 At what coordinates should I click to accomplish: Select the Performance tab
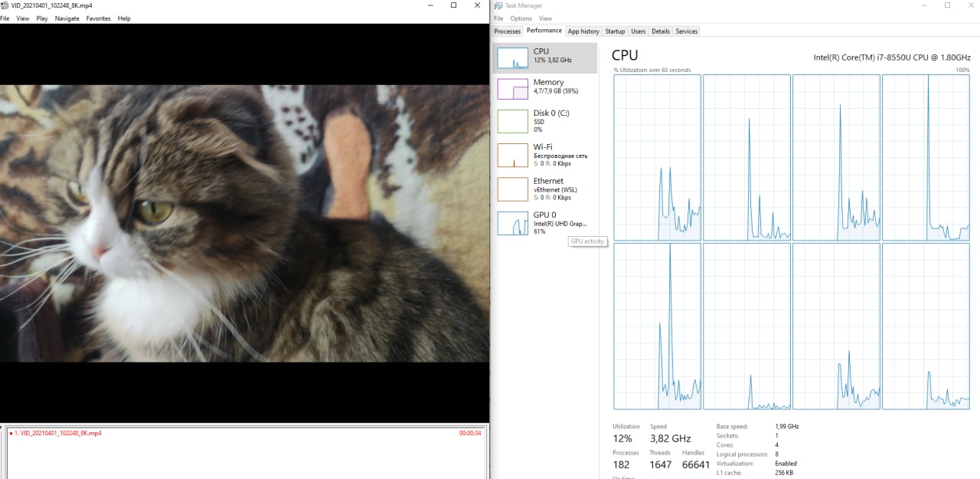[544, 31]
